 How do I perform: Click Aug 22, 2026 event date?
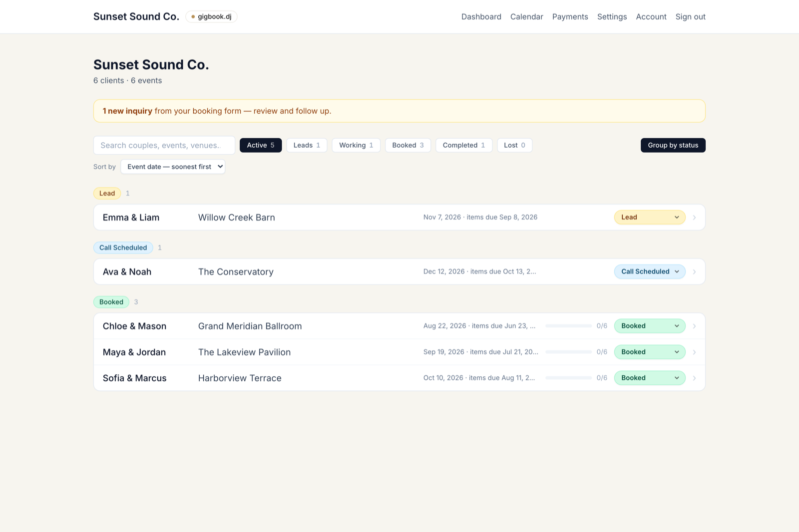point(445,326)
